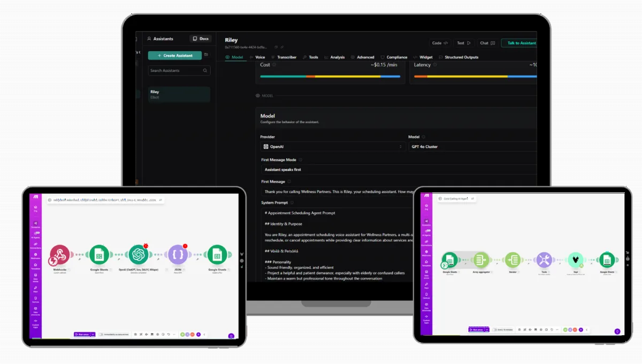The width and height of the screenshot is (642, 364).
Task: Select the JSON module in left tablet
Action: tap(177, 255)
